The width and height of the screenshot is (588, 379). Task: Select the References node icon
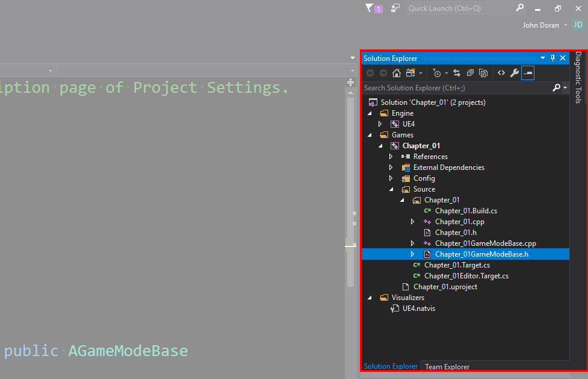click(406, 157)
